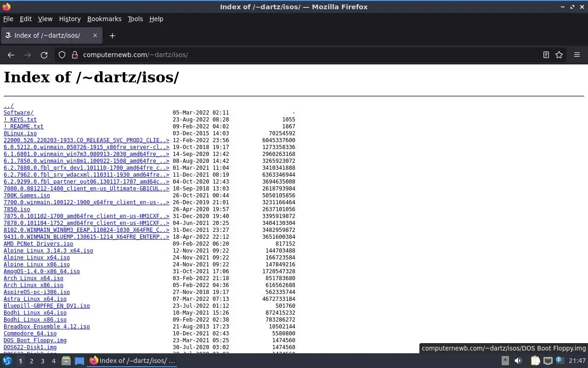This screenshot has height=368, width=588.
Task: Select the Firefox window taskbar entry
Action: pyautogui.click(x=132, y=361)
